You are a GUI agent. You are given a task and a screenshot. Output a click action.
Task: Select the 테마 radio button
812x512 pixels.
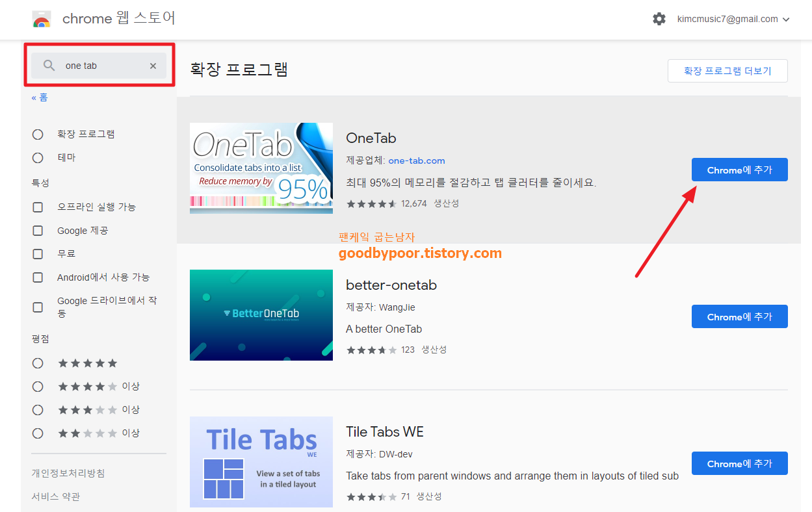point(38,158)
